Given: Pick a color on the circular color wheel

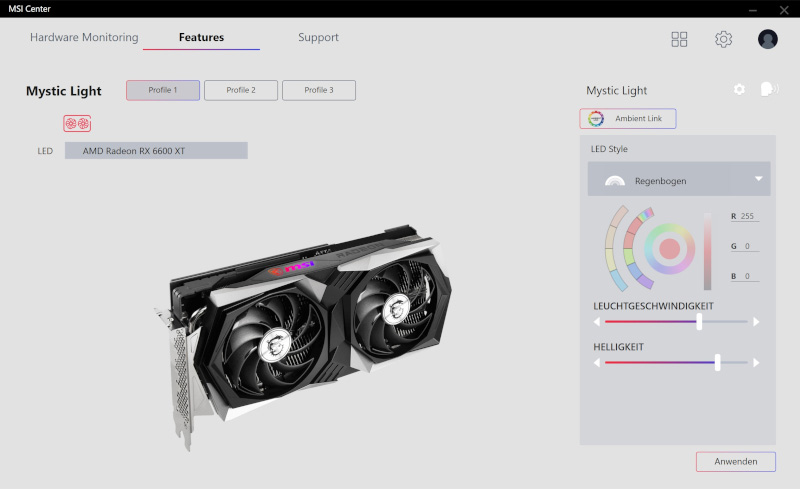Looking at the screenshot, I should coord(669,249).
